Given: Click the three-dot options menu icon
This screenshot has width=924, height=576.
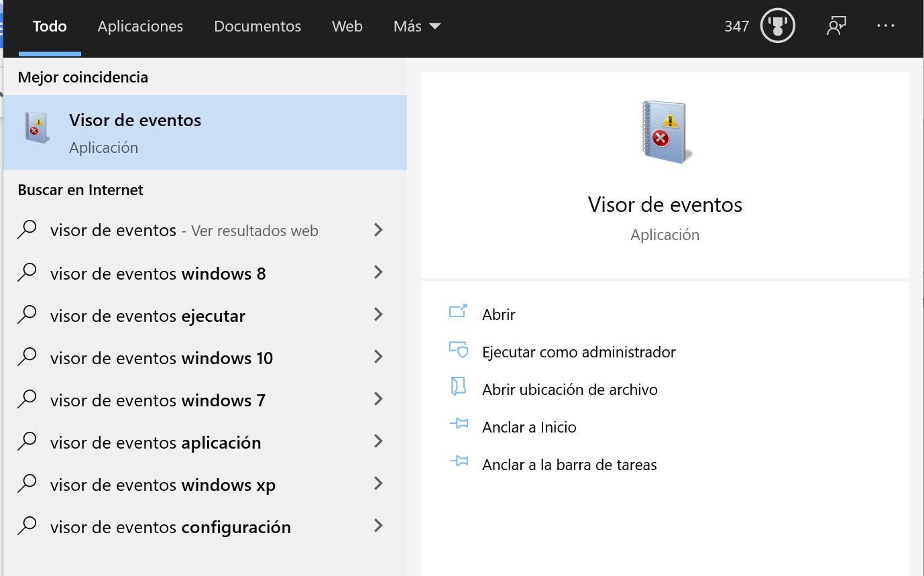Looking at the screenshot, I should pos(885,26).
